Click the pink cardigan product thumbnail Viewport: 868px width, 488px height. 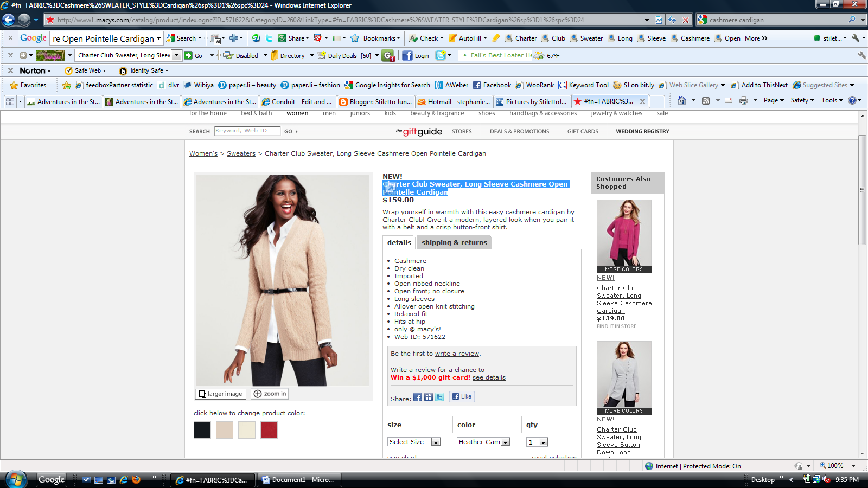pyautogui.click(x=624, y=236)
